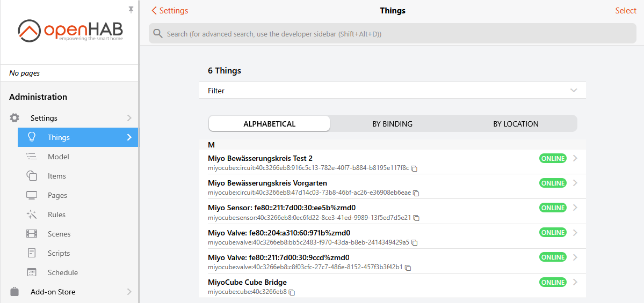This screenshot has height=303, width=644.
Task: Click the Add-on Store bag icon
Action: (x=15, y=292)
